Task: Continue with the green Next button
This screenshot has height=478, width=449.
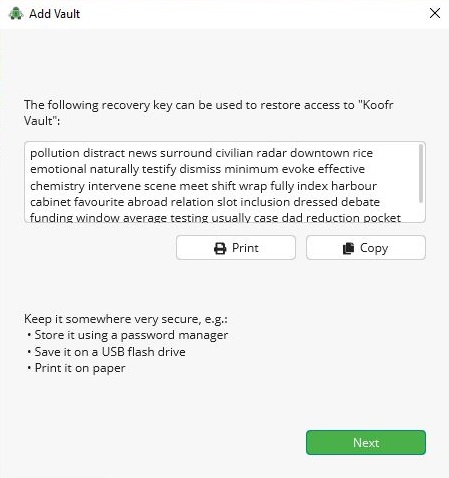Action: click(x=366, y=442)
